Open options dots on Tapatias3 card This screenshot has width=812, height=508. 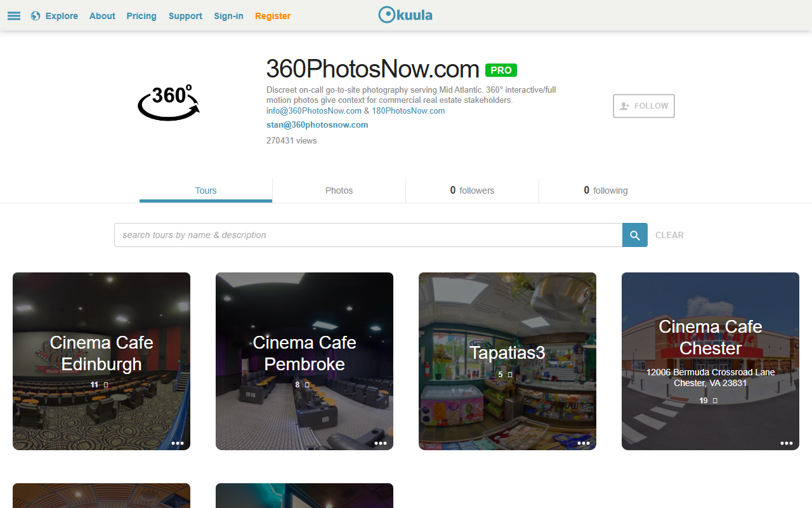coord(584,443)
